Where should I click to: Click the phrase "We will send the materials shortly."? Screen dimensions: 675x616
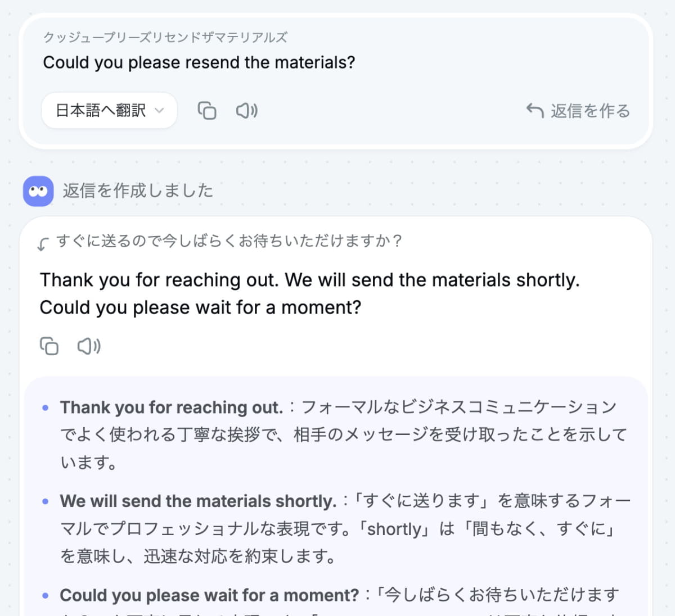pos(196,501)
